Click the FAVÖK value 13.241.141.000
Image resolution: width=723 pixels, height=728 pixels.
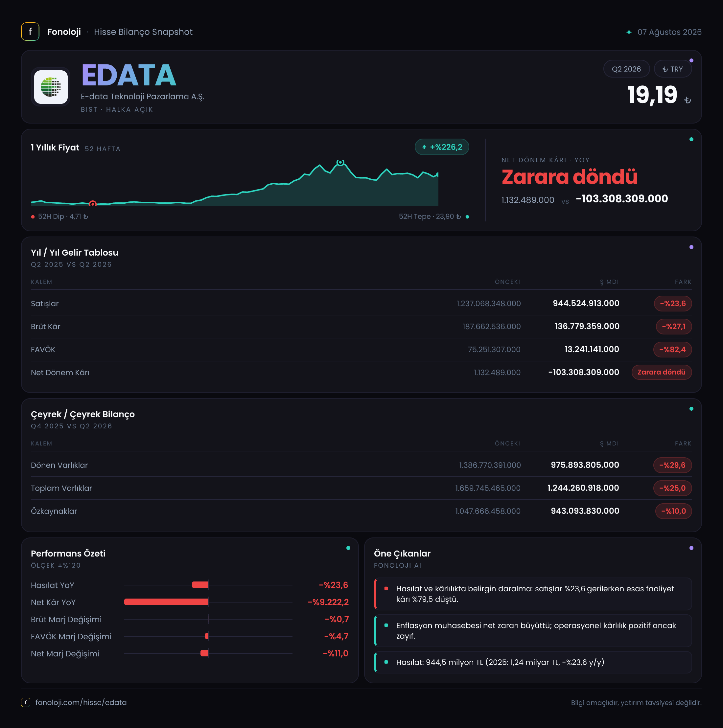(592, 349)
